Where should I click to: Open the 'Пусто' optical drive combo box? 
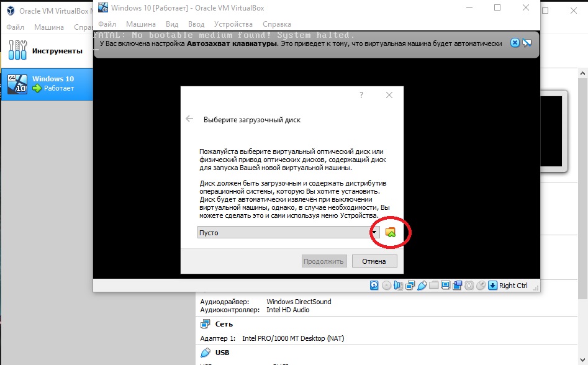pyautogui.click(x=284, y=232)
